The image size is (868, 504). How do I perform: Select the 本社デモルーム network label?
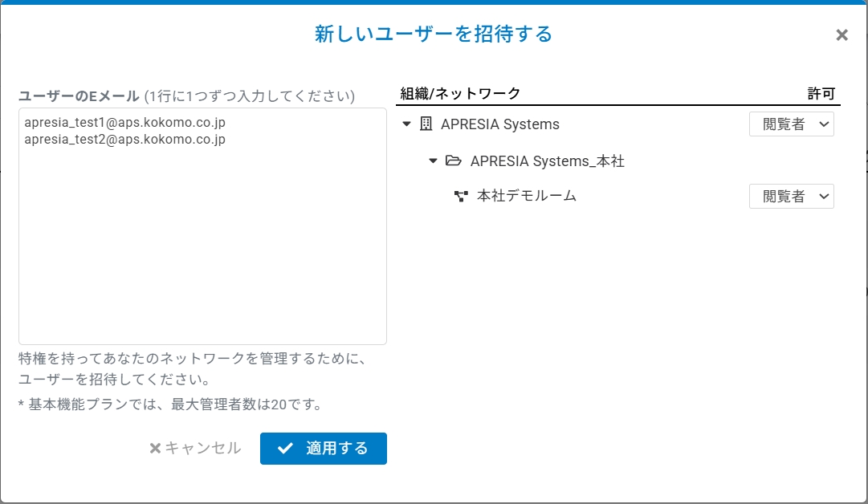click(x=527, y=196)
